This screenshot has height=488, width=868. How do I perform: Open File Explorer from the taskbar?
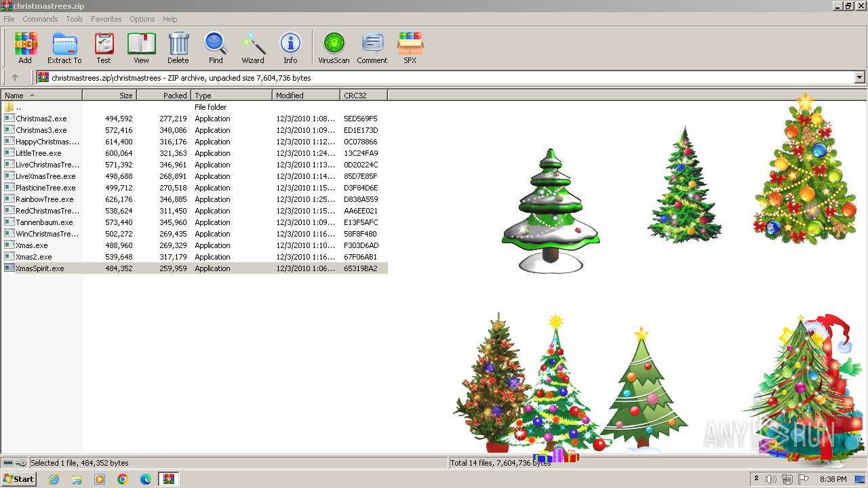click(77, 479)
